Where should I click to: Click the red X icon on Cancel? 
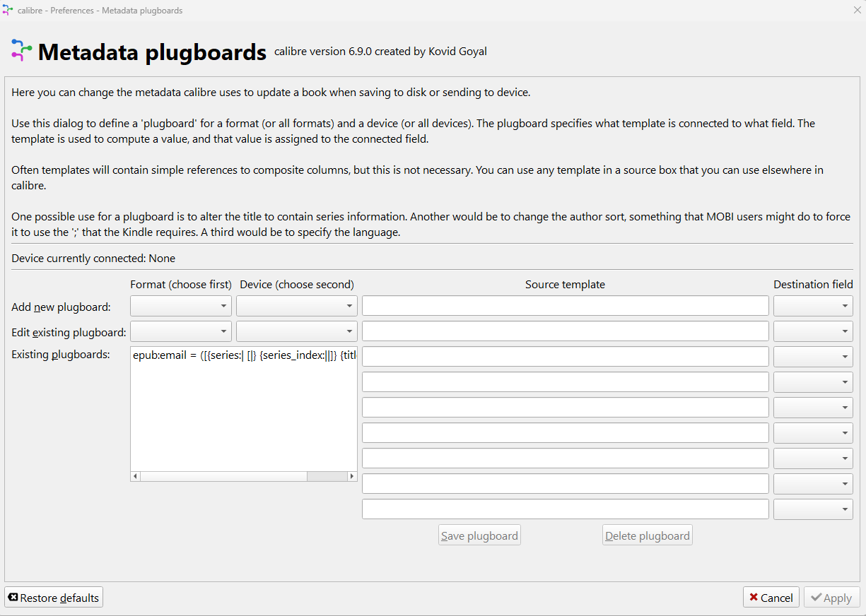coord(754,598)
